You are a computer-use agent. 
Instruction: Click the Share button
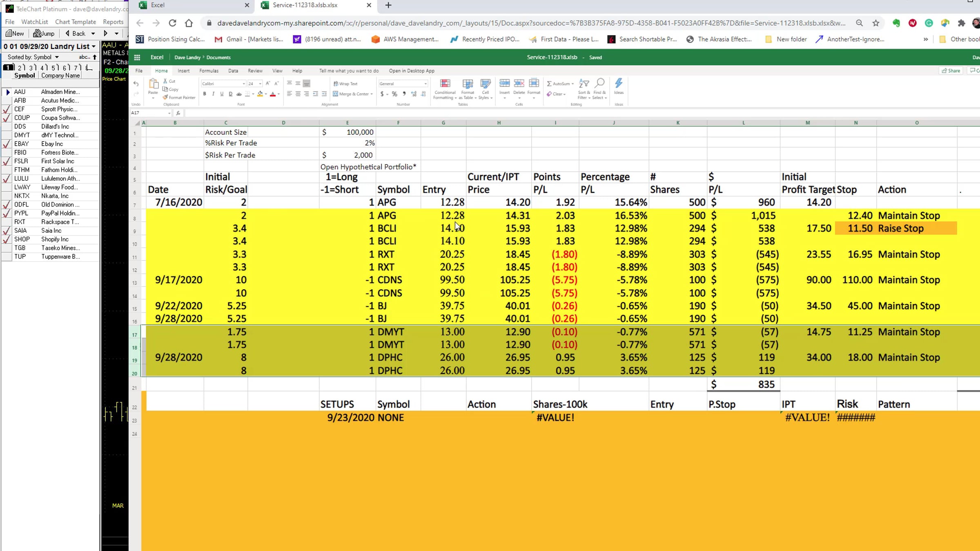tap(951, 71)
